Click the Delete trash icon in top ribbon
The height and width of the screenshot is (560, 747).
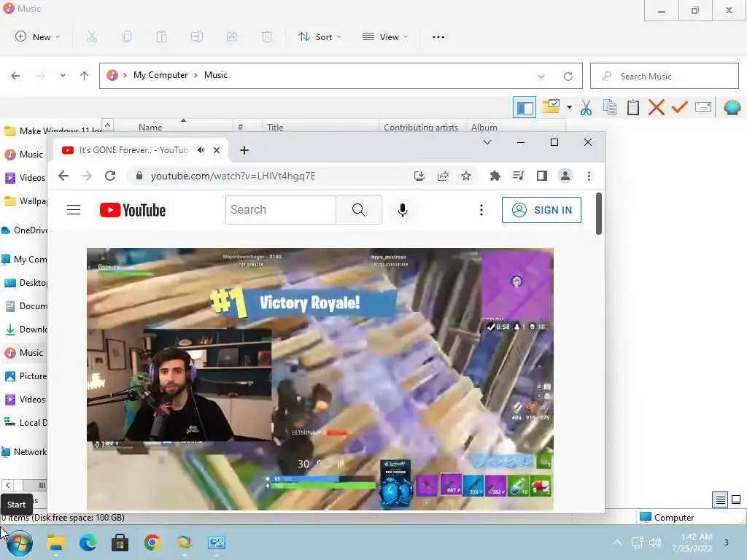coord(267,36)
